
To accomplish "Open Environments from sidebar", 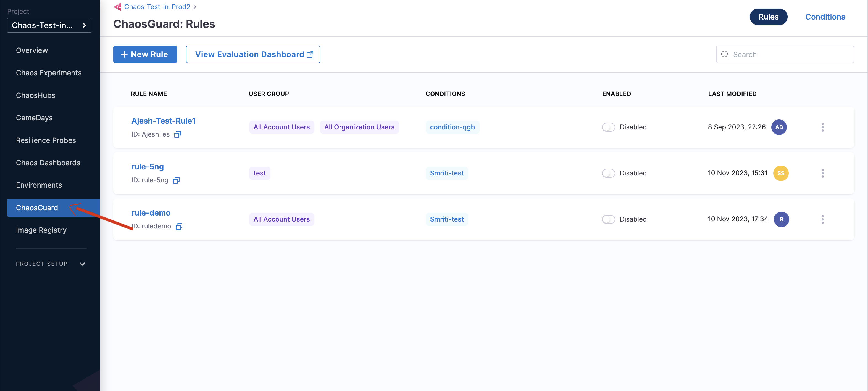I will (39, 185).
